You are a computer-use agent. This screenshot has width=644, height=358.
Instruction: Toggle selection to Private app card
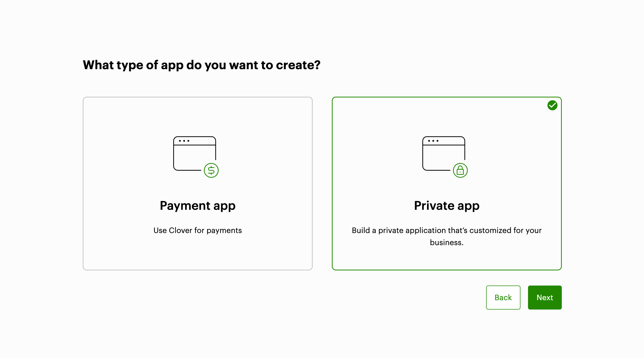446,183
